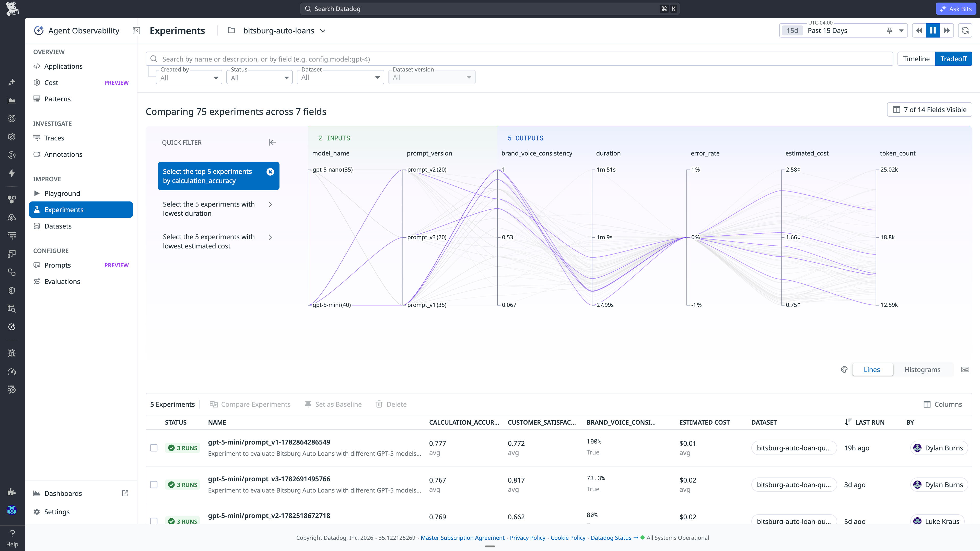Collapse the Quick Filter panel
Image resolution: width=980 pixels, height=551 pixels.
coord(272,142)
